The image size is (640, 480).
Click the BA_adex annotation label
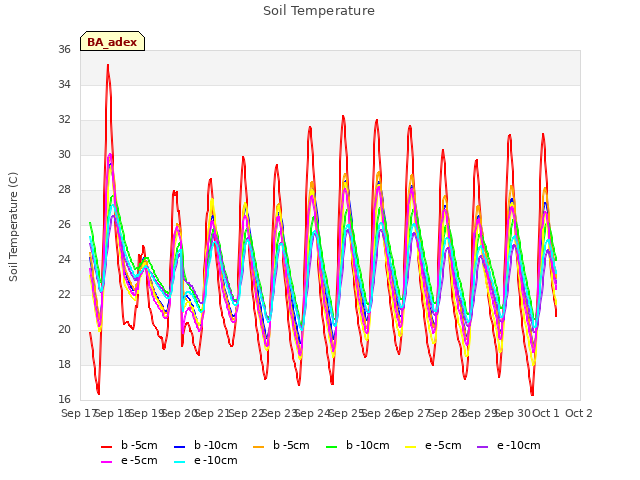point(112,42)
